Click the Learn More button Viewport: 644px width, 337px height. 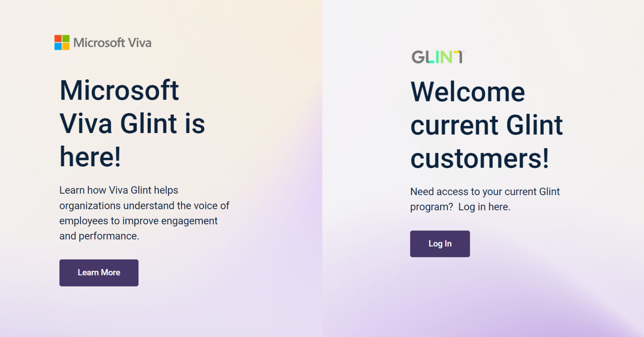99,273
